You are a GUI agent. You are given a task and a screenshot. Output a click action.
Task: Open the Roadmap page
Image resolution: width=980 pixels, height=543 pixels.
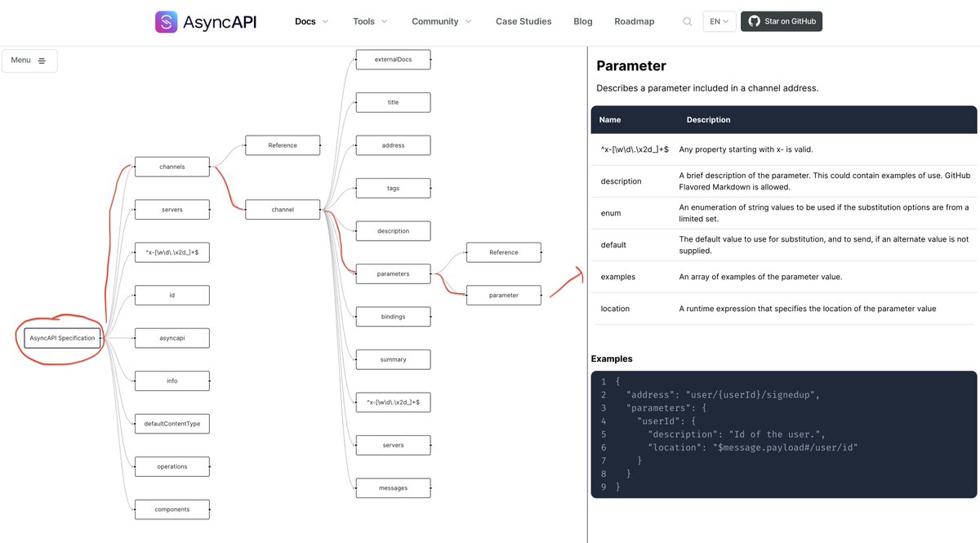coord(635,21)
